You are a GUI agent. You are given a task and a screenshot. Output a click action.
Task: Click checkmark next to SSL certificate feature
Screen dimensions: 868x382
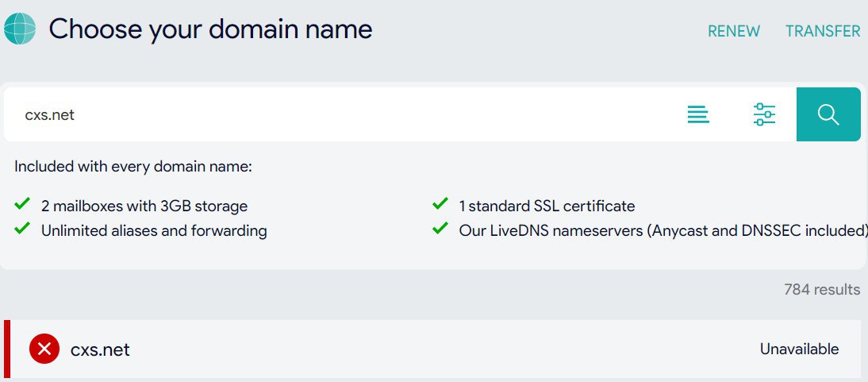pos(440,205)
